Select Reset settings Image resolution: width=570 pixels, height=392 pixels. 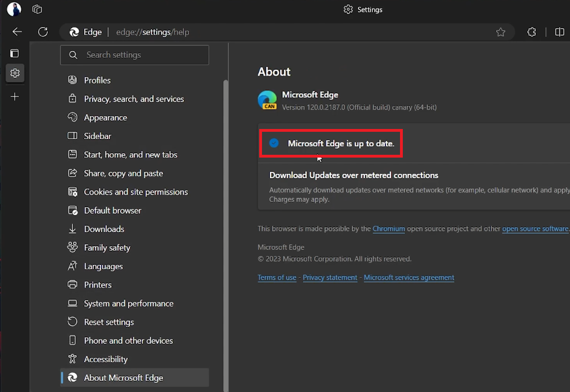135,322
